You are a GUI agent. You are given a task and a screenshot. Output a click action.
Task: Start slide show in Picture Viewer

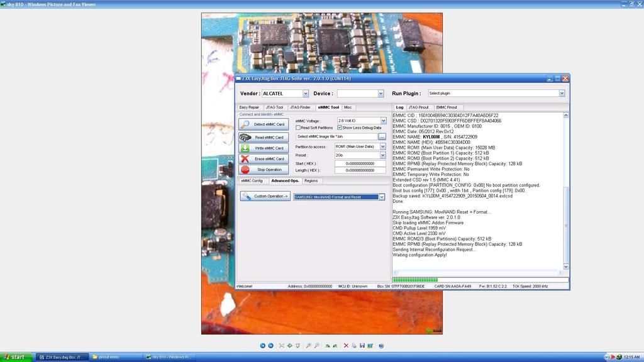click(x=297, y=346)
